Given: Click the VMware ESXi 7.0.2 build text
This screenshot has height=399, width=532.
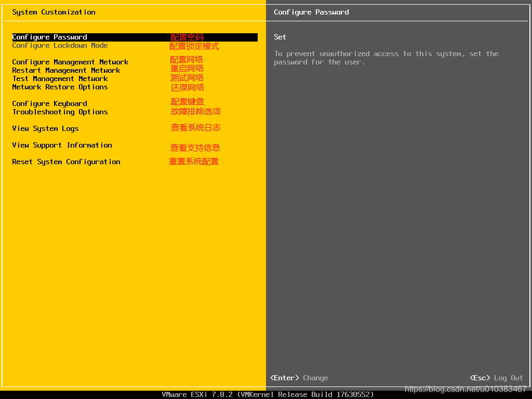Looking at the screenshot, I should coord(268,395).
